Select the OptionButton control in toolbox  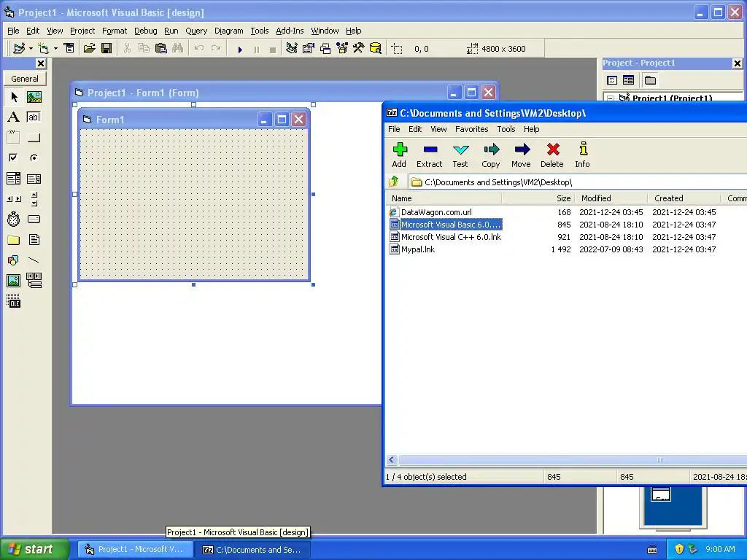(x=34, y=157)
